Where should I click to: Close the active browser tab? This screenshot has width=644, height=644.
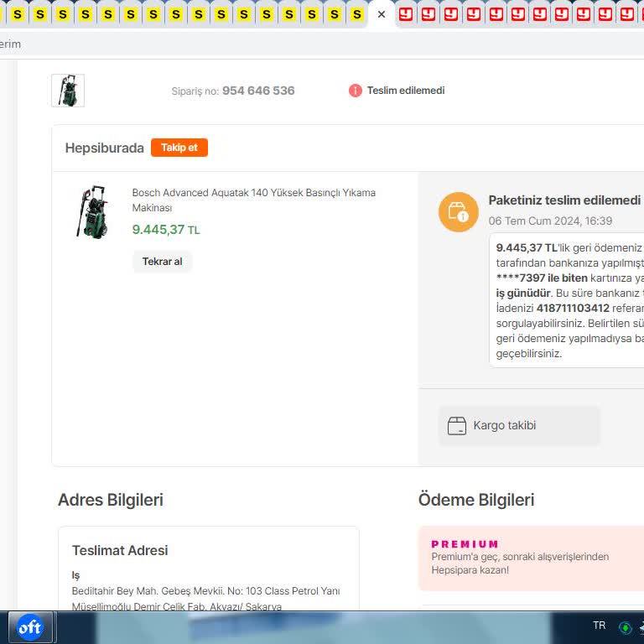point(382,15)
